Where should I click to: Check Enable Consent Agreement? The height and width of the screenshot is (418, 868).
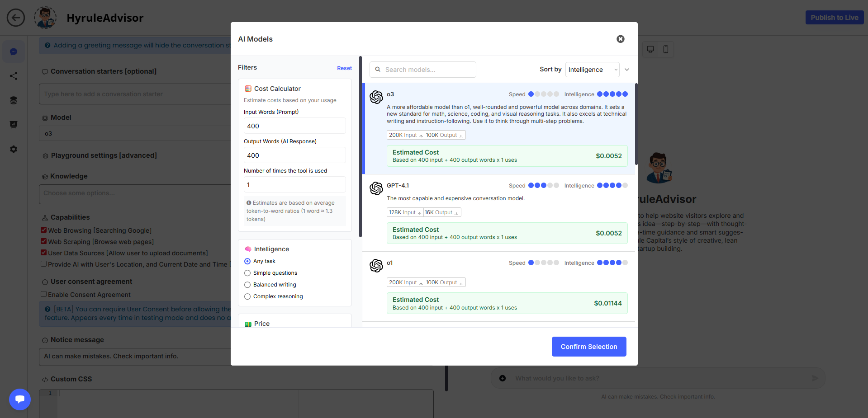[44, 294]
